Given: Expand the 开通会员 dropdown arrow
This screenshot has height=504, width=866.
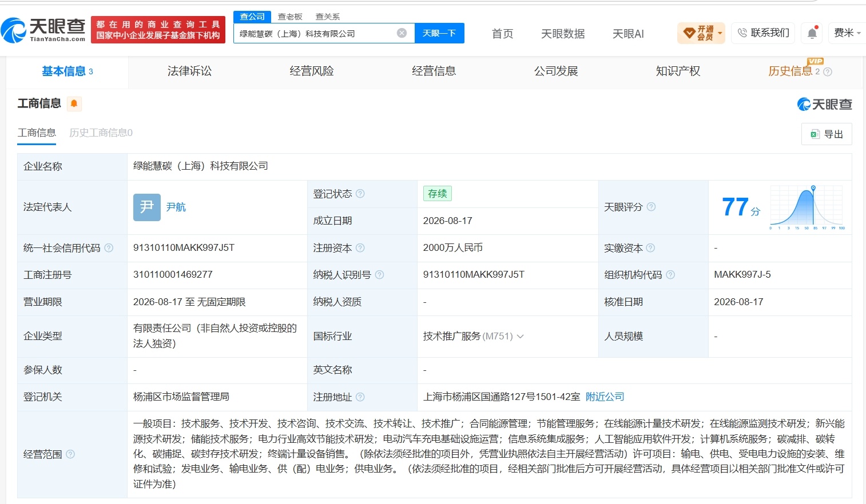Looking at the screenshot, I should [720, 33].
